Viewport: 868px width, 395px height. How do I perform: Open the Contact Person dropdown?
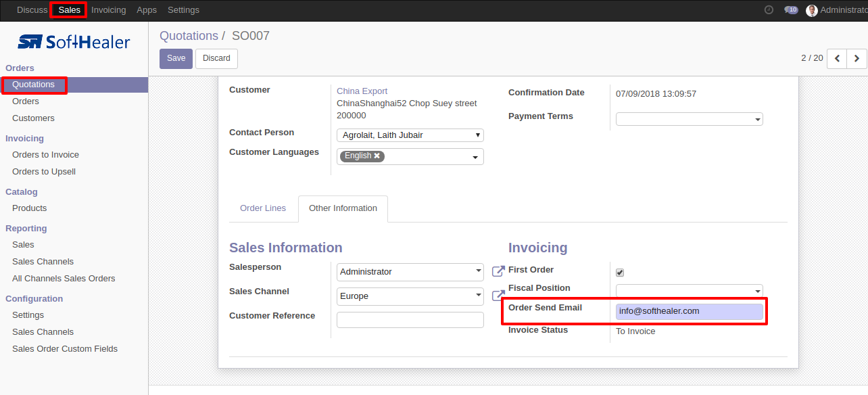[410, 135]
